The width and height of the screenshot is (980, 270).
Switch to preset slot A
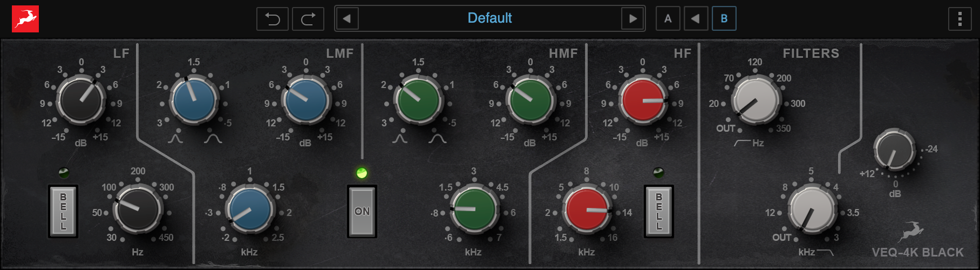pos(668,19)
